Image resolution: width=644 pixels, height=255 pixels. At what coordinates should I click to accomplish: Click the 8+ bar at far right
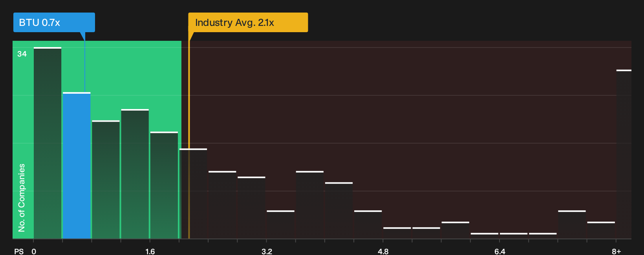click(x=624, y=154)
